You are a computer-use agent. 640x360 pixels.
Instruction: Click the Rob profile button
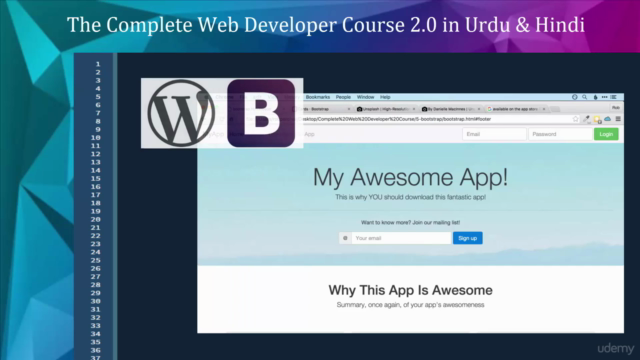(616, 108)
